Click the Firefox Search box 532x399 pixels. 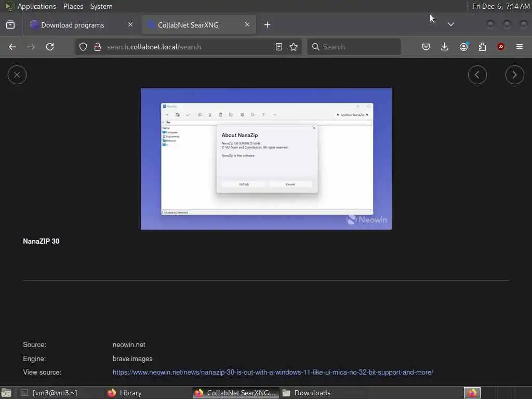[354, 47]
